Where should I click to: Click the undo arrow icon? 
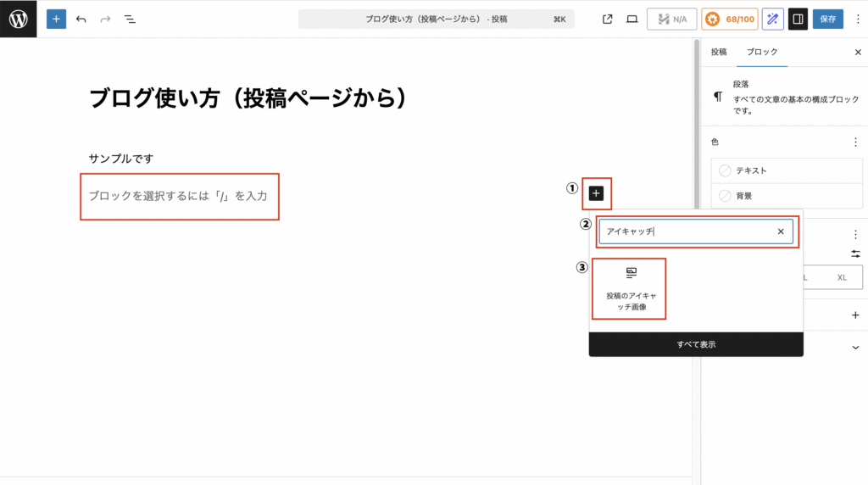[81, 19]
